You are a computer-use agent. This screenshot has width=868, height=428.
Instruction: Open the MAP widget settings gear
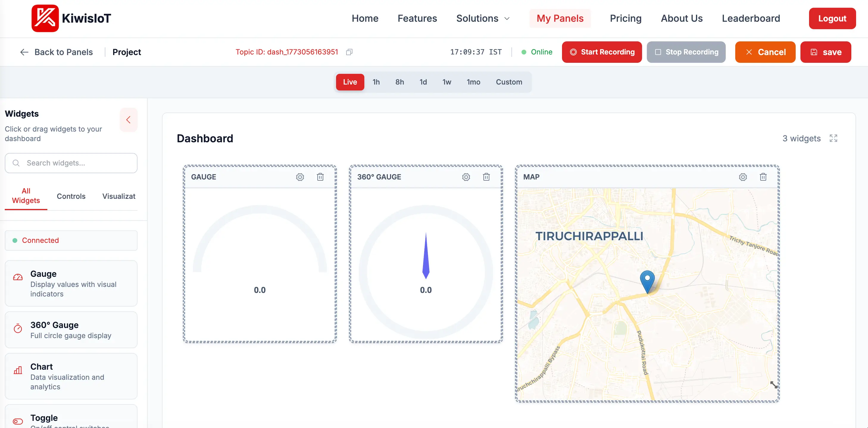pos(743,177)
